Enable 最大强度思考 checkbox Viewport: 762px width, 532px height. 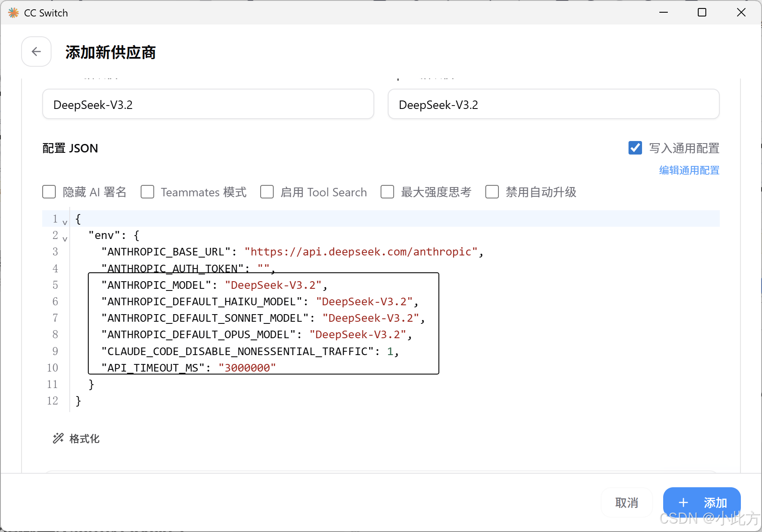click(387, 192)
